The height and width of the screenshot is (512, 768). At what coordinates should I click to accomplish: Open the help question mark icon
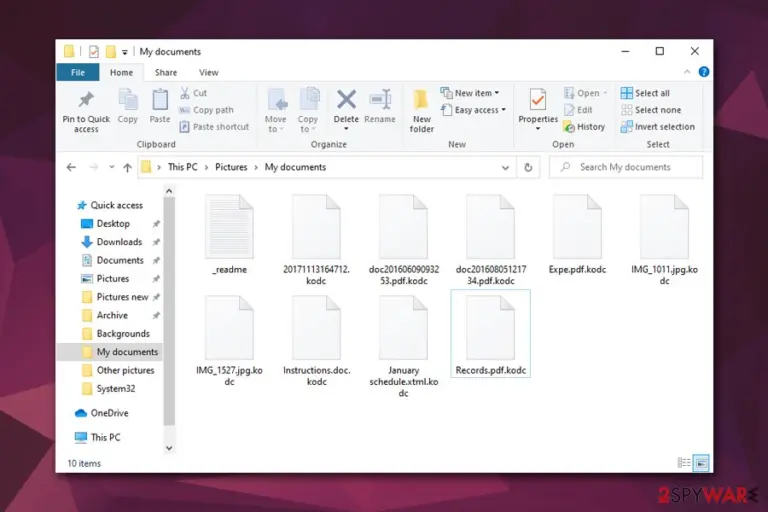click(704, 72)
